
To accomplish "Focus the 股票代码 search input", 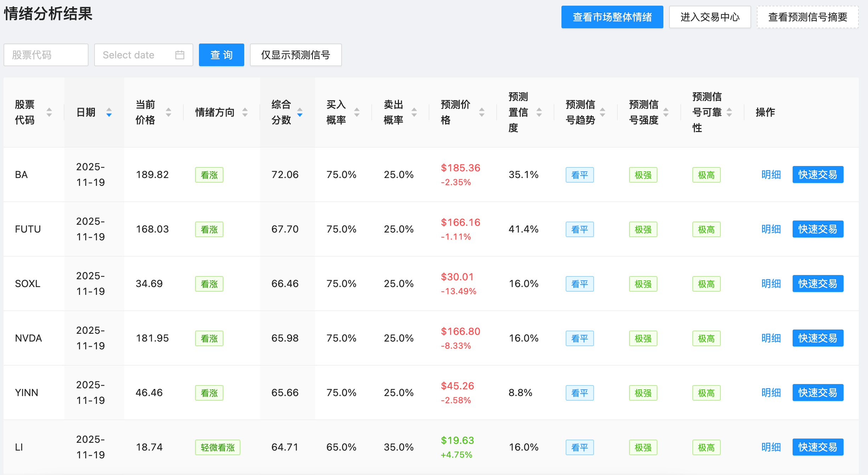I will coord(46,55).
